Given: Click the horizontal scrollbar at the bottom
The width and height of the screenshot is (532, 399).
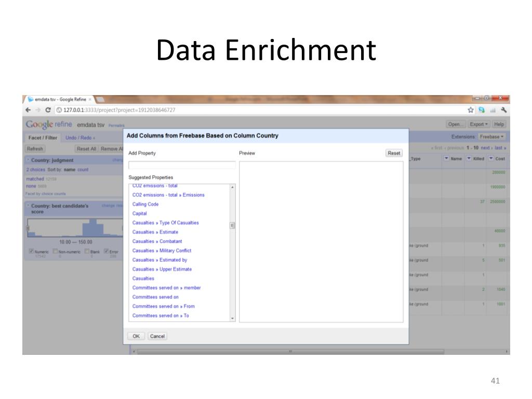Looking at the screenshot, I should [x=290, y=352].
